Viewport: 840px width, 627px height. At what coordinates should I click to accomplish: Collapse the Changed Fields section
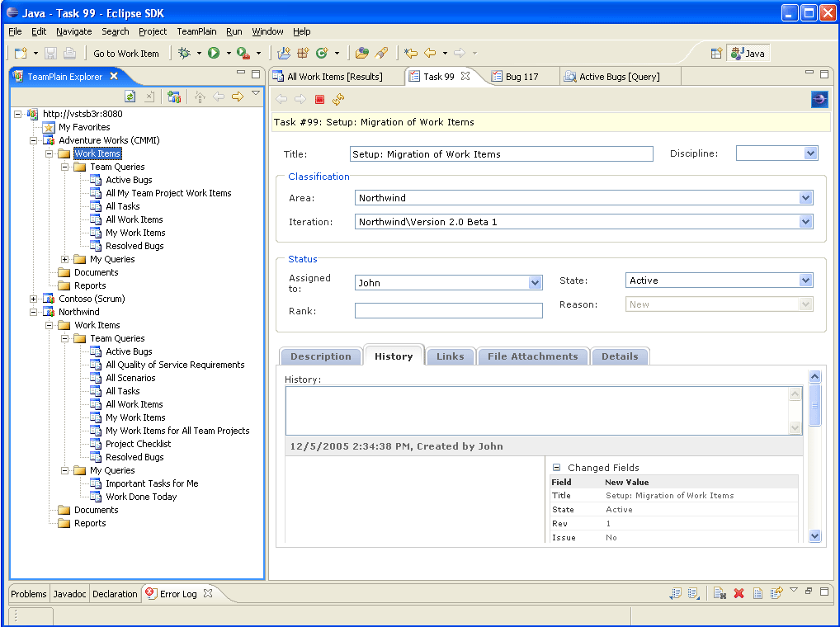557,467
